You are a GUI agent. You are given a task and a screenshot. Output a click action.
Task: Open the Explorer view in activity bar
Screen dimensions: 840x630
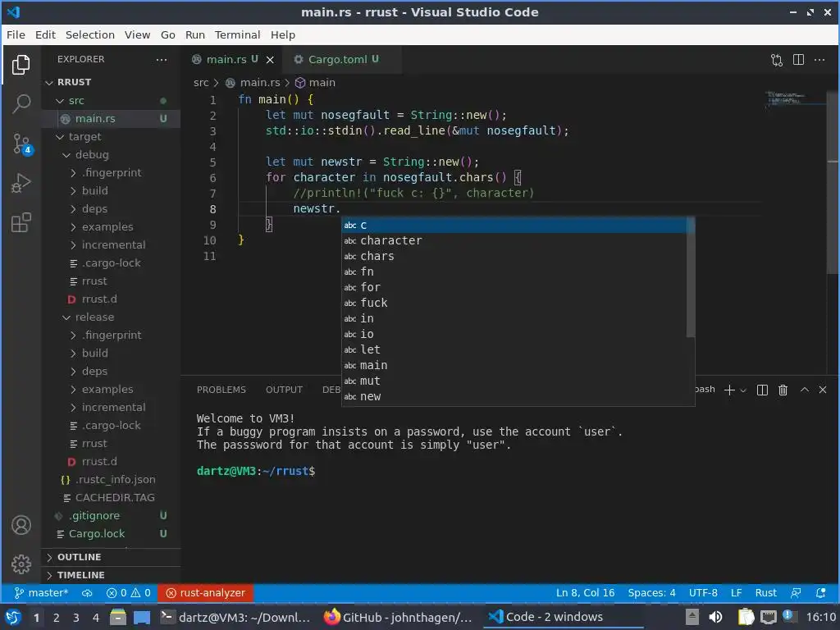[x=21, y=65]
